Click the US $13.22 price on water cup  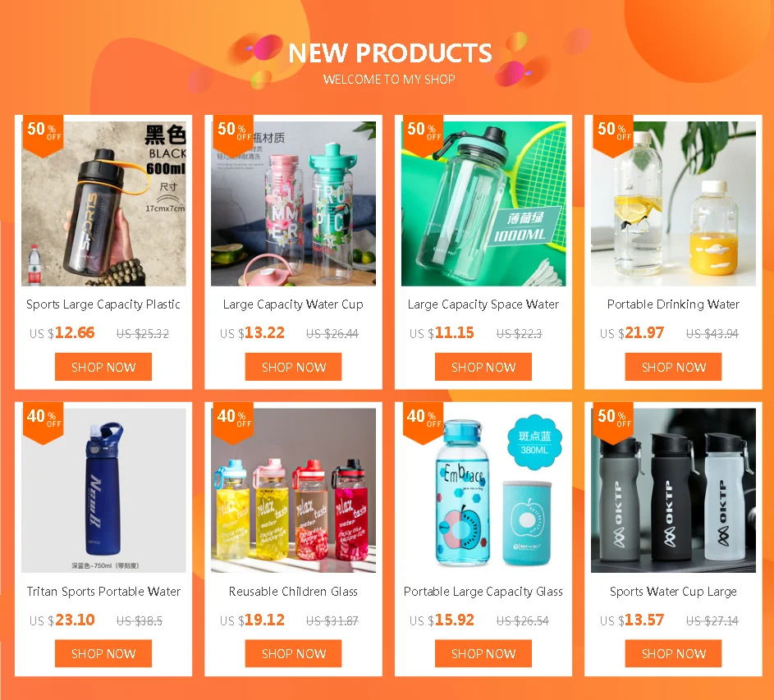pos(252,332)
